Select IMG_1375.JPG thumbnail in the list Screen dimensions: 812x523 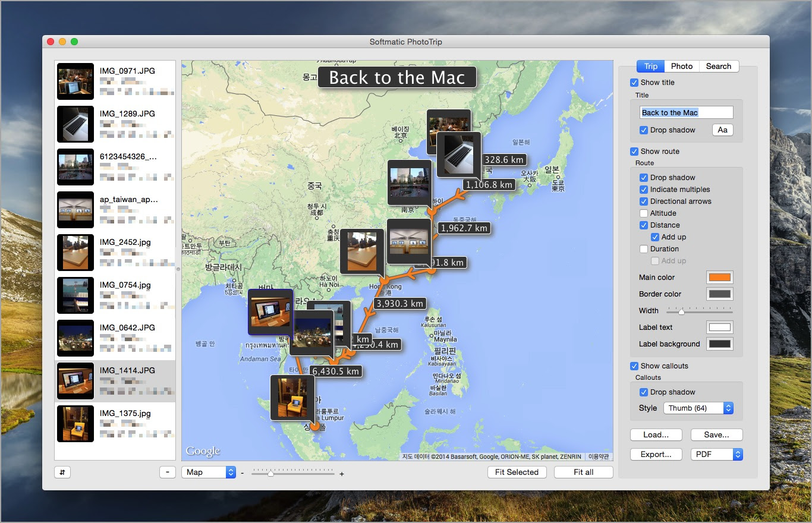click(75, 424)
